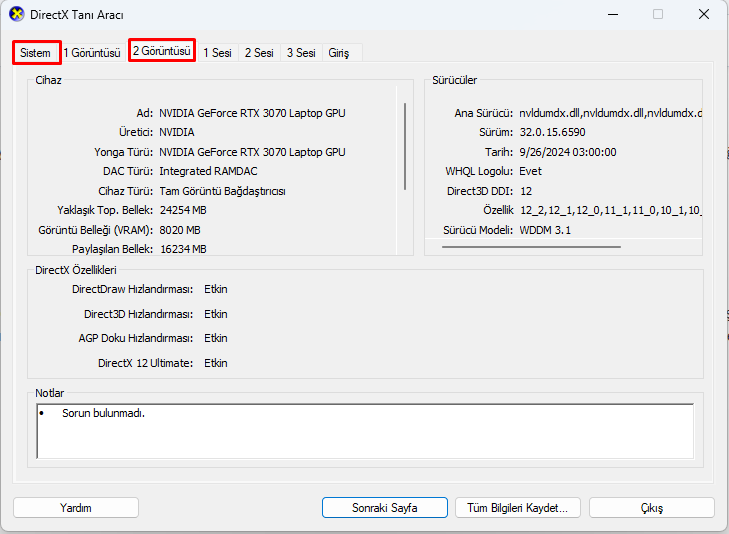This screenshot has height=534, width=729.
Task: Open the 3 Sesi tab
Action: 301,53
